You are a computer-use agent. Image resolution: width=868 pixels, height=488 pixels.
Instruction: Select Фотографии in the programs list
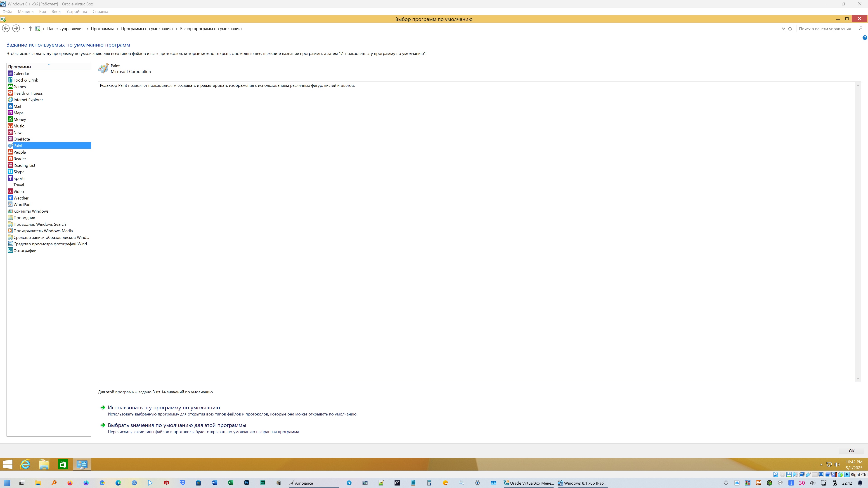25,251
